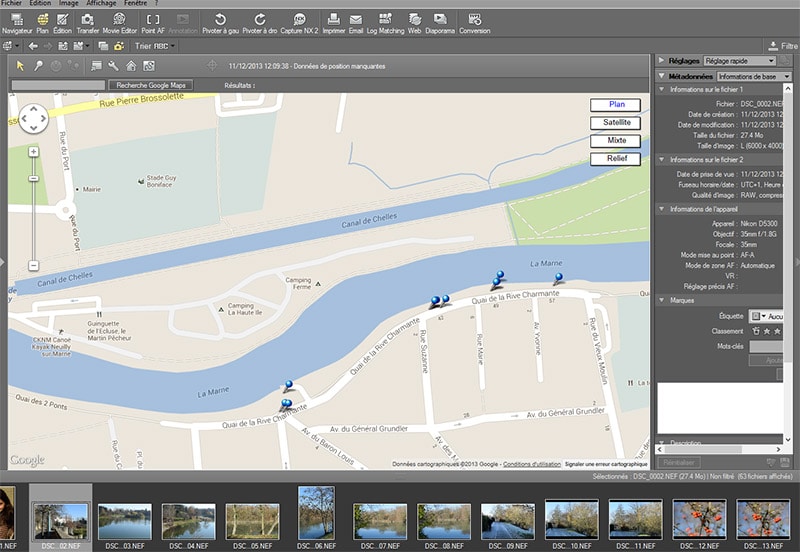Viewport: 800px width, 552px height.
Task: Open the Réglage rapide dropdown
Action: pos(739,61)
